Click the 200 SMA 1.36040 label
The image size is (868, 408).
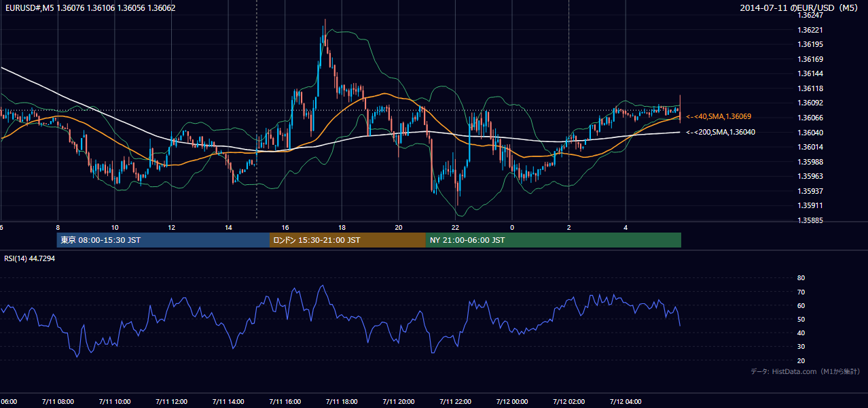tap(721, 132)
